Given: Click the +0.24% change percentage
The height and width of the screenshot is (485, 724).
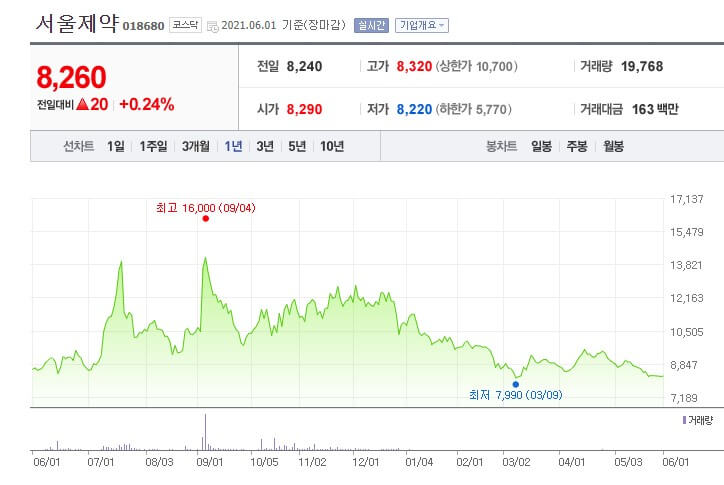Looking at the screenshot, I should [147, 104].
